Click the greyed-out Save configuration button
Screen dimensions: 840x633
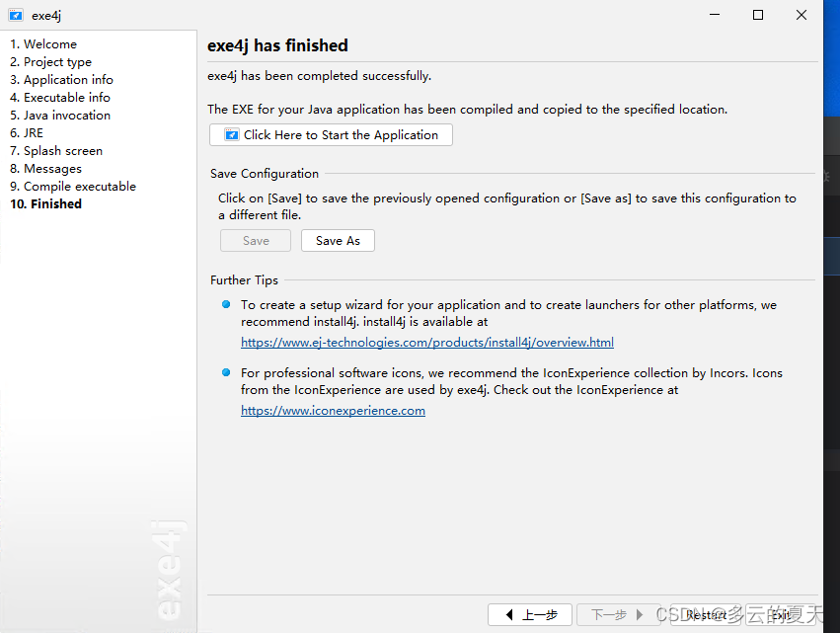click(256, 241)
